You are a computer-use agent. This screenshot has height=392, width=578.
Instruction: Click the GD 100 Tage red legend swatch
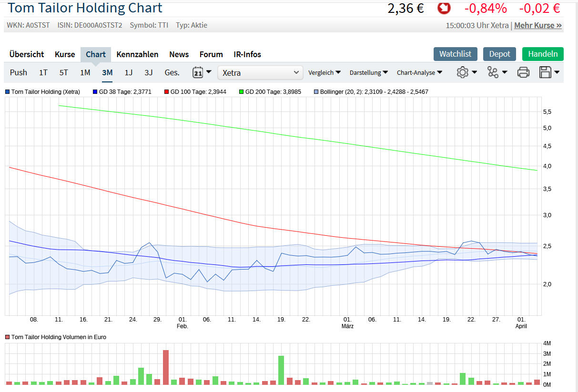[x=167, y=91]
